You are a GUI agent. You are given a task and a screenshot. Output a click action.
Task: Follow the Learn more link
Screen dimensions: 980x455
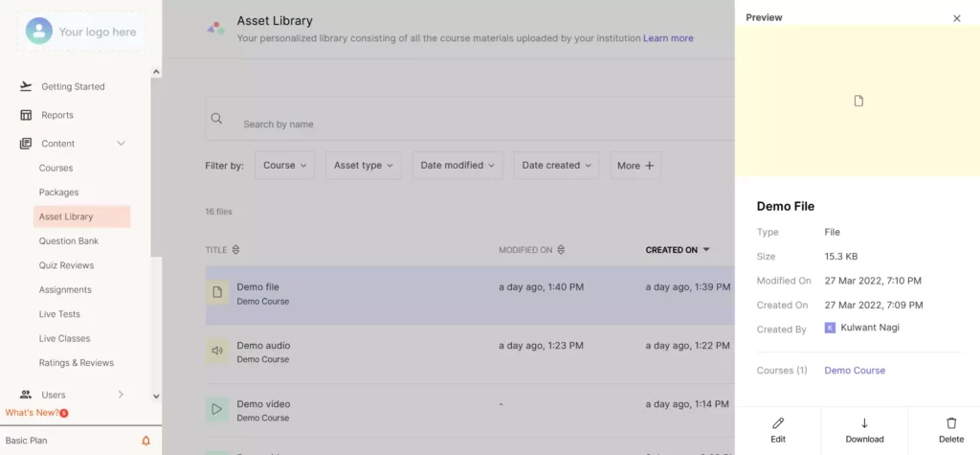668,38
